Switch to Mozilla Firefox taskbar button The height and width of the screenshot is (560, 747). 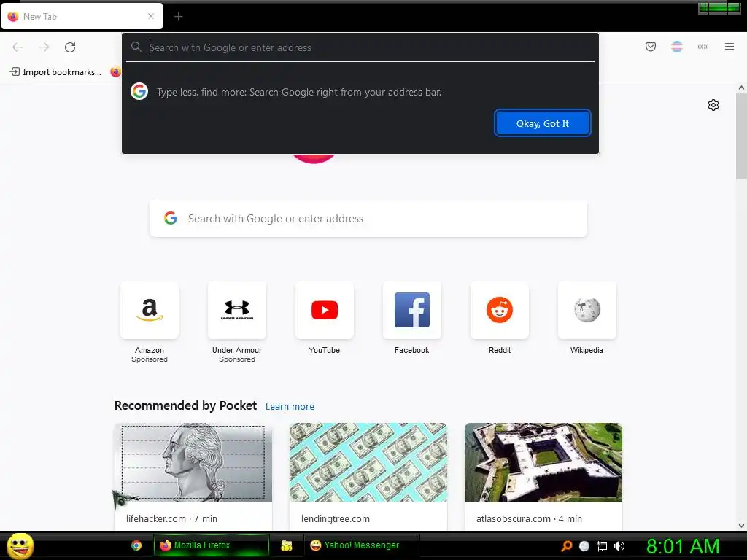(x=211, y=545)
